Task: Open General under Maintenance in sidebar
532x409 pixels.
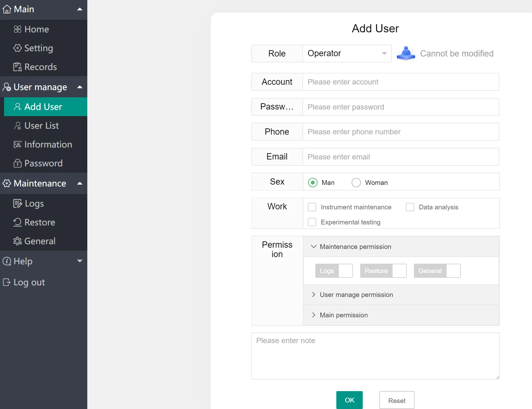Action: pos(44,241)
